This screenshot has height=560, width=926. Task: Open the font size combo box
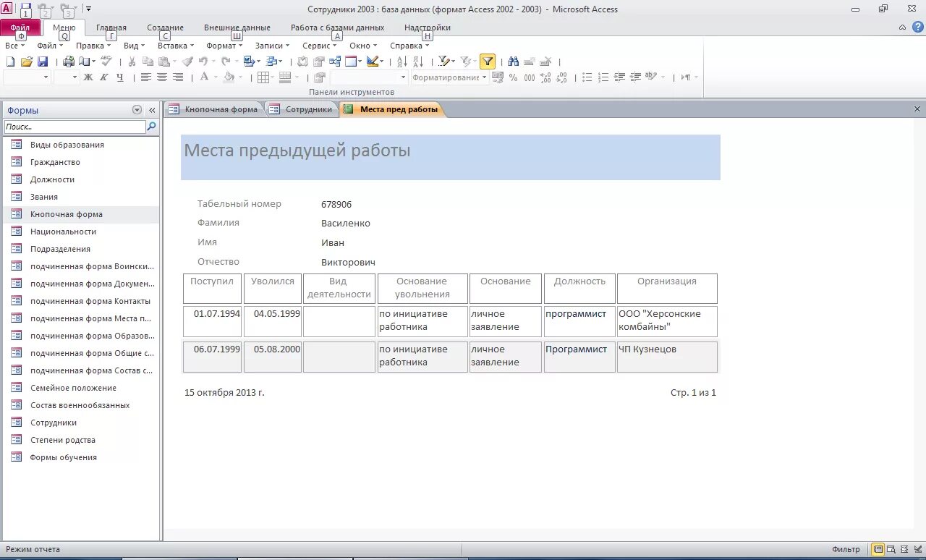pos(67,77)
